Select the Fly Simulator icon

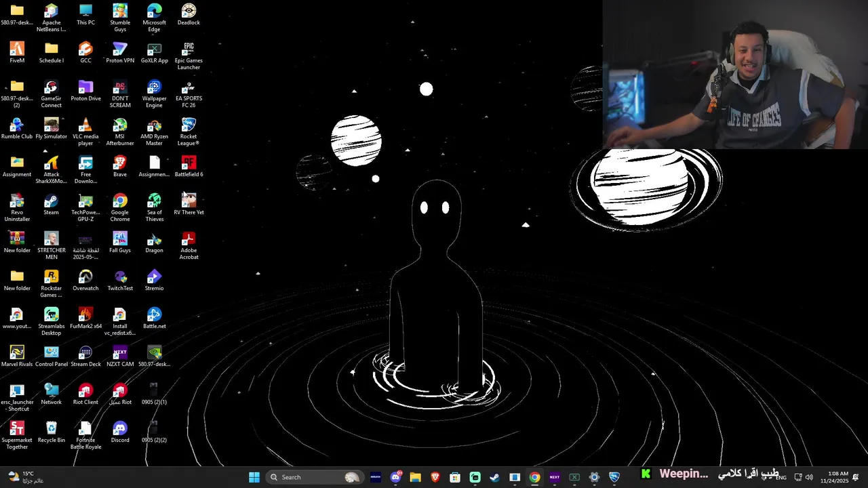[x=51, y=128]
